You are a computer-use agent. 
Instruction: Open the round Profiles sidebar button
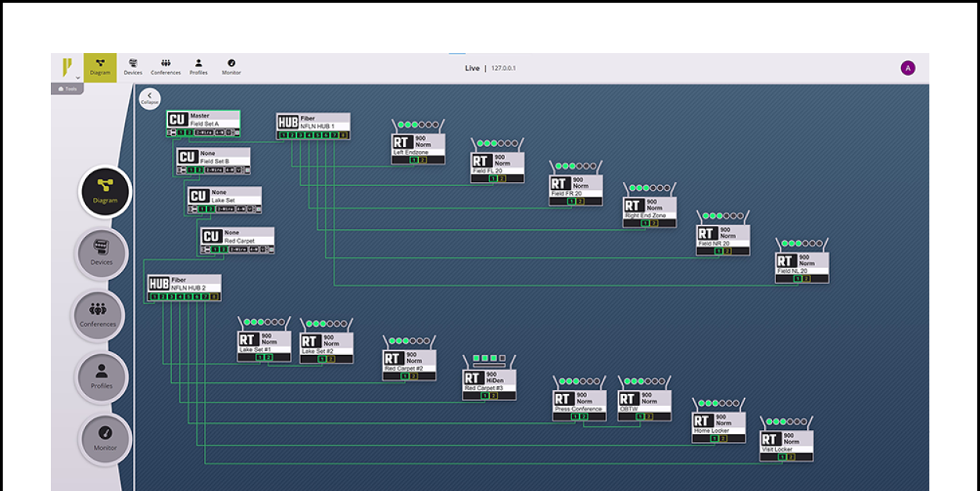(102, 377)
